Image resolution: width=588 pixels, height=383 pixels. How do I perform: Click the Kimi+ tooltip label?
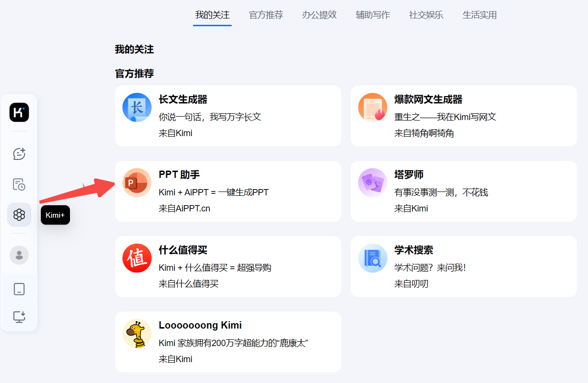55,215
